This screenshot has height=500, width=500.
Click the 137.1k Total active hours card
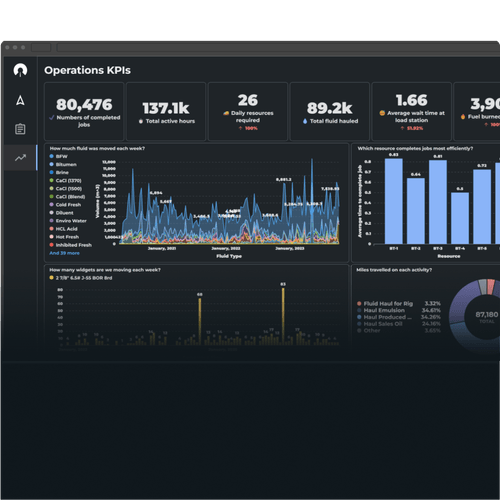click(x=166, y=112)
